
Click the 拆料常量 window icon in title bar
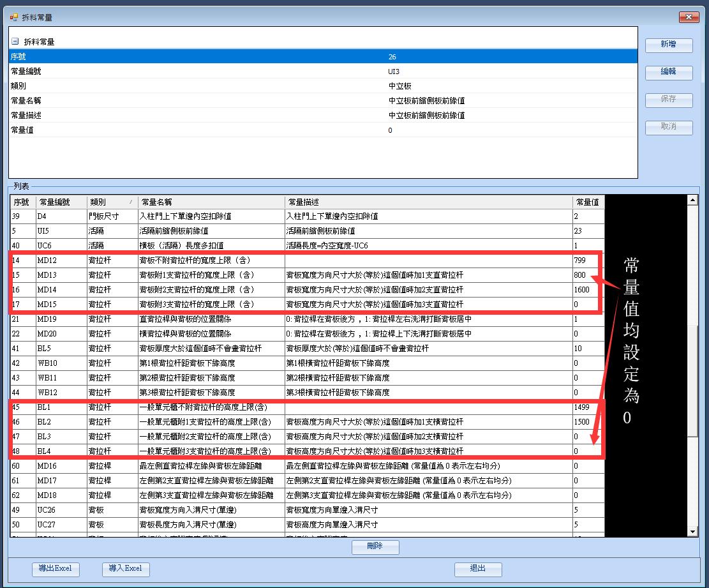pyautogui.click(x=13, y=17)
